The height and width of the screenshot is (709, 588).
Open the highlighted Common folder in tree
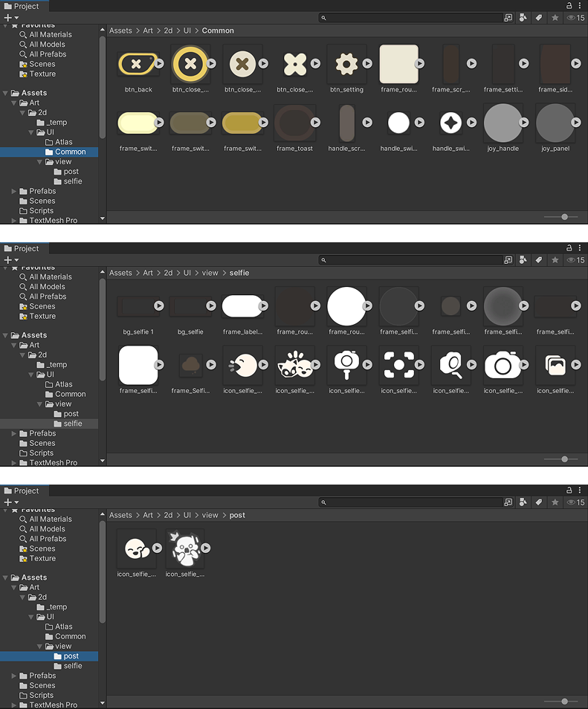[49, 152]
